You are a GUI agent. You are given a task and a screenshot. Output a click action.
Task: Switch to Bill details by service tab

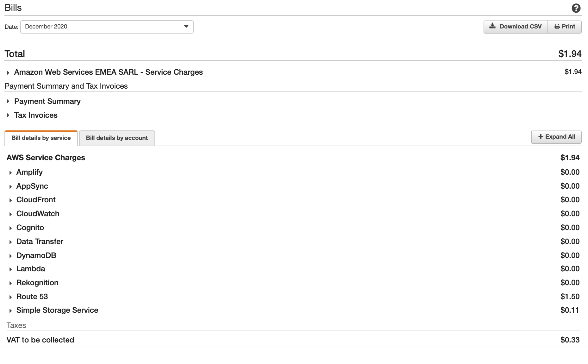click(41, 138)
